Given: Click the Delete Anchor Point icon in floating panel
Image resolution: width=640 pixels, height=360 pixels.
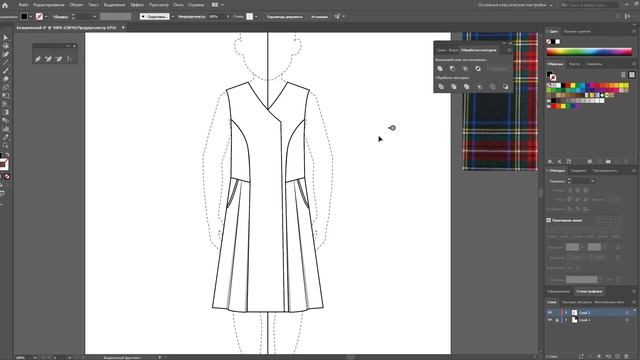Looking at the screenshot, I should (59, 59).
